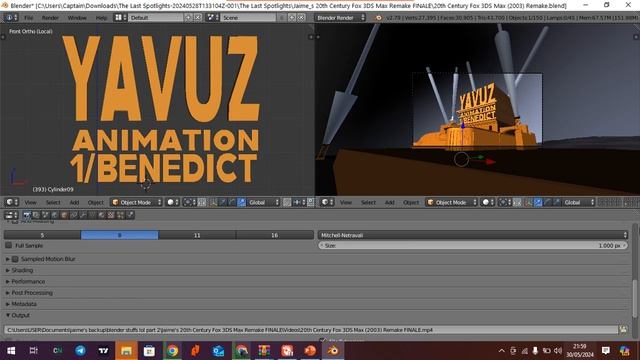Open the Render menu
This screenshot has height=360, width=640.
tap(50, 18)
